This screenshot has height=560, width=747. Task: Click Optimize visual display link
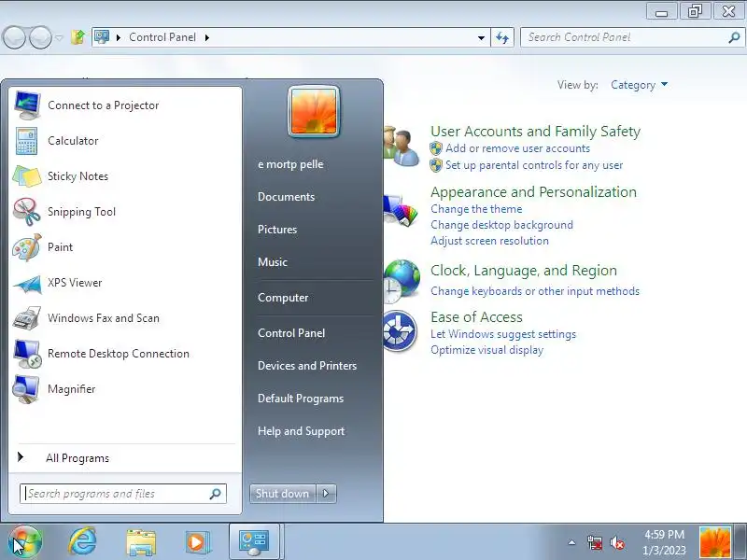[486, 350]
